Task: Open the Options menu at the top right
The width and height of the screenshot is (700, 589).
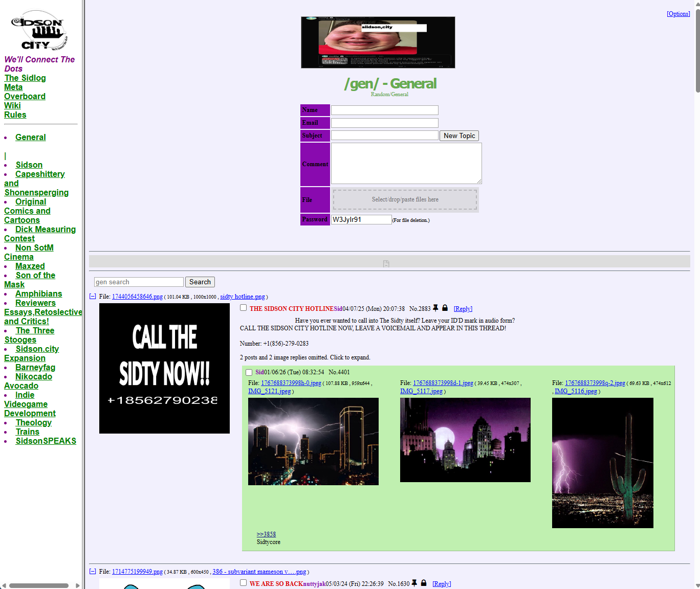Action: click(x=678, y=14)
